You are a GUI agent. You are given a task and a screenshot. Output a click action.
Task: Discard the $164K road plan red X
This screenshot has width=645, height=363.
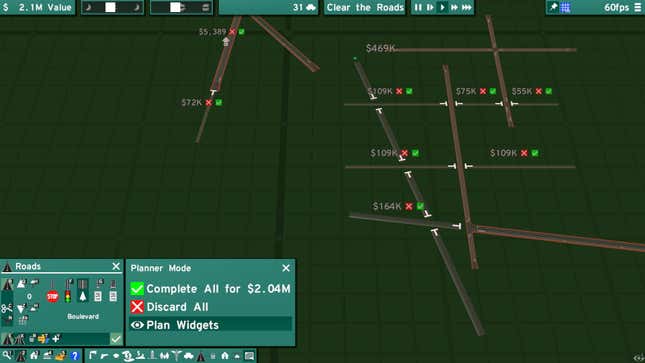click(x=408, y=206)
